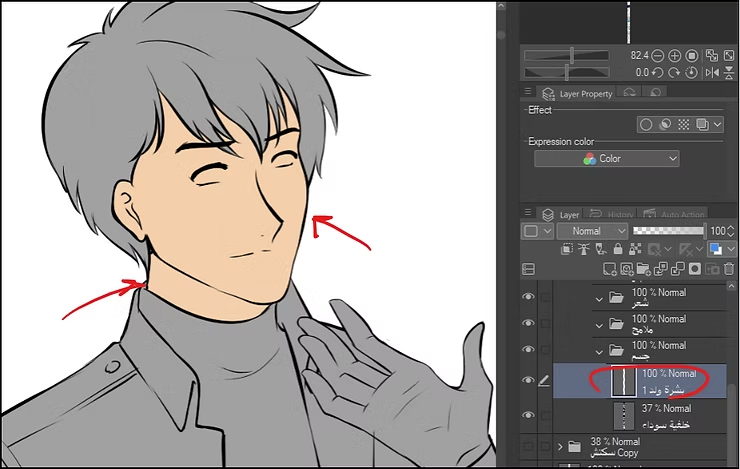Click the Navigator zoom slider
Screen dimensions: 740x469
point(567,56)
